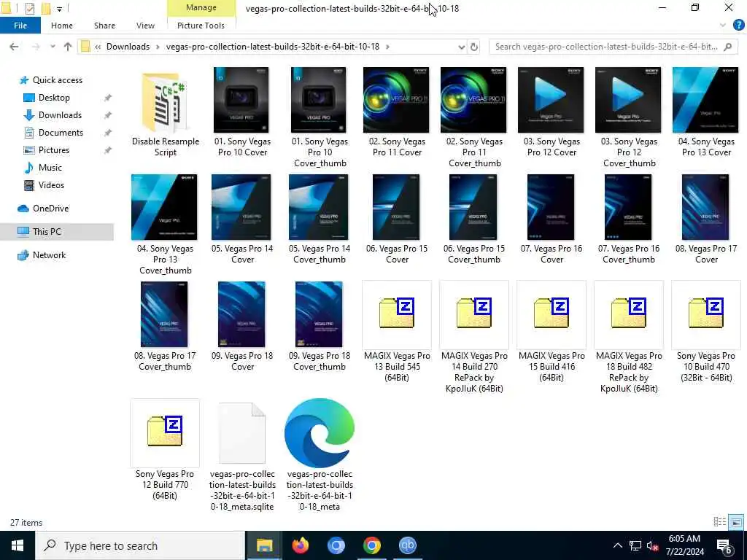
Task: Switch to details view layout
Action: click(x=720, y=522)
